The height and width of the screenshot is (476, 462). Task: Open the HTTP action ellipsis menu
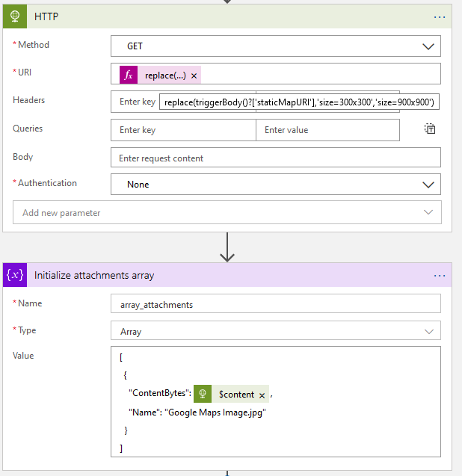(x=439, y=16)
